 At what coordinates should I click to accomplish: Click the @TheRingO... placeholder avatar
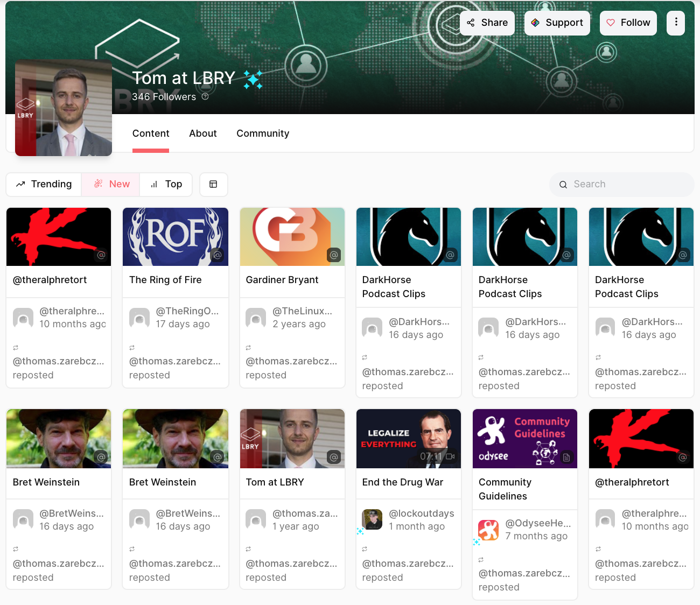(x=139, y=318)
